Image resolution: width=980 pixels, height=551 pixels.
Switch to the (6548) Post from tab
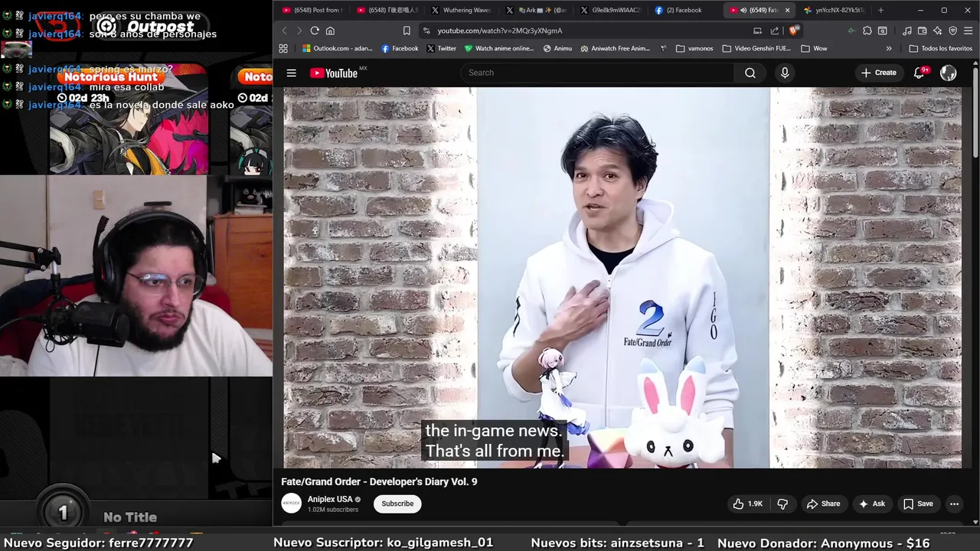312,10
